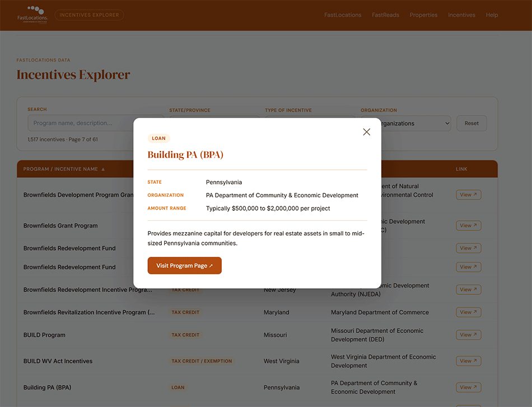The image size is (532, 407).
Task: Click 'Maryland Department of Commerce' cell
Action: coord(380,312)
